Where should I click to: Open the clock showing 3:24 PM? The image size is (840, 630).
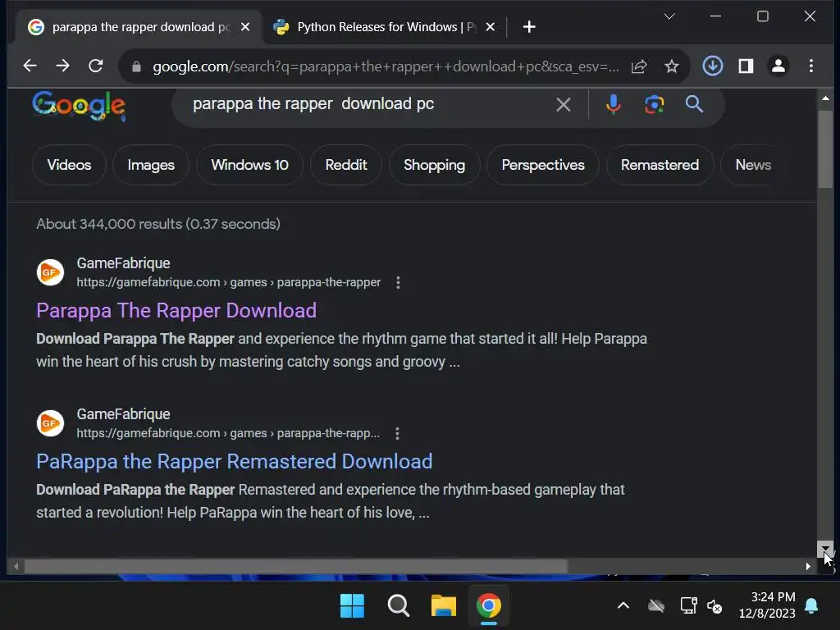pyautogui.click(x=767, y=605)
